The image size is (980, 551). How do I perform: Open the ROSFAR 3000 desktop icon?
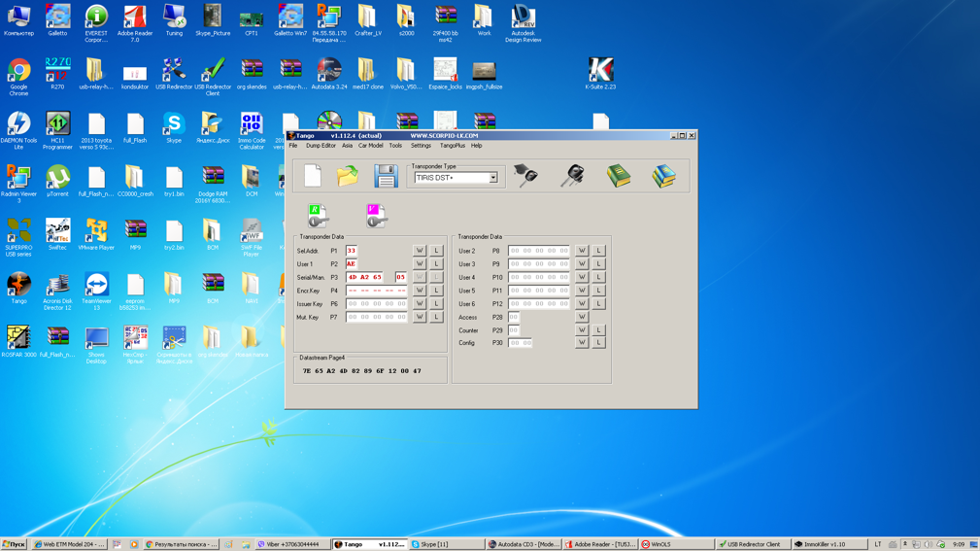tap(18, 341)
